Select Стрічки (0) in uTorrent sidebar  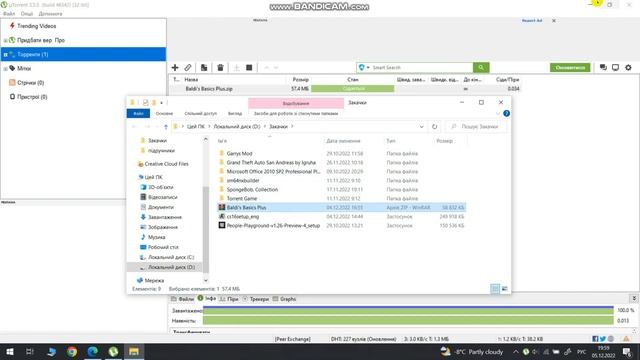click(x=30, y=82)
